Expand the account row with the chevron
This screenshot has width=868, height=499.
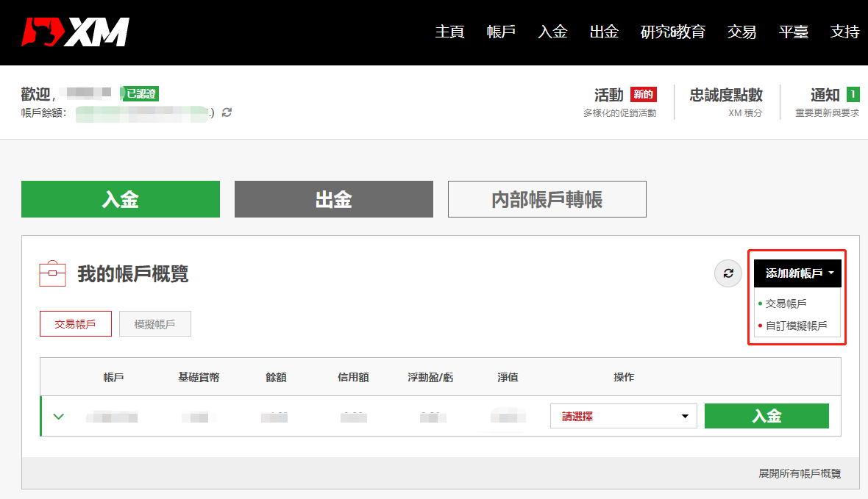click(58, 415)
